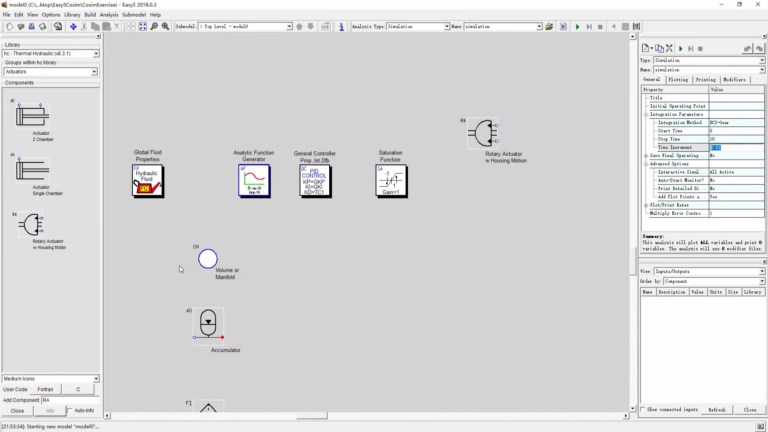The height and width of the screenshot is (432, 768).
Task: Select the Rotary Actuator library component in left panel
Action: 31,225
